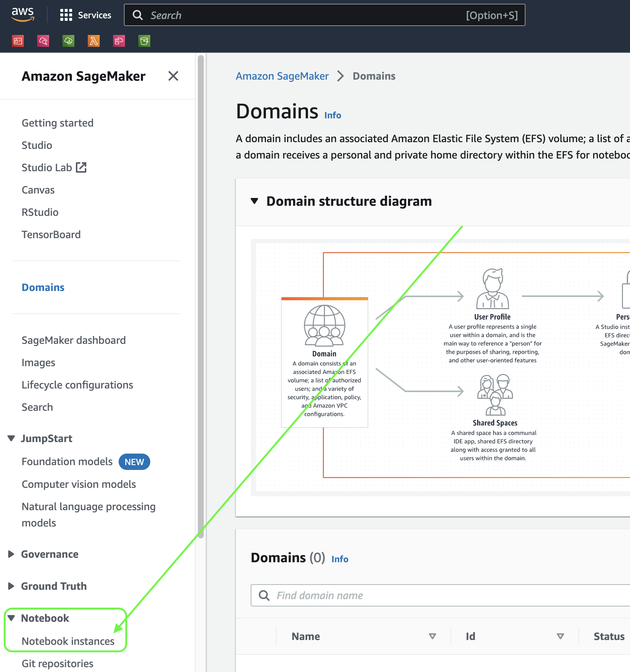Viewport: 630px width, 672px height.
Task: Open Natural language processing models
Action: point(89,515)
